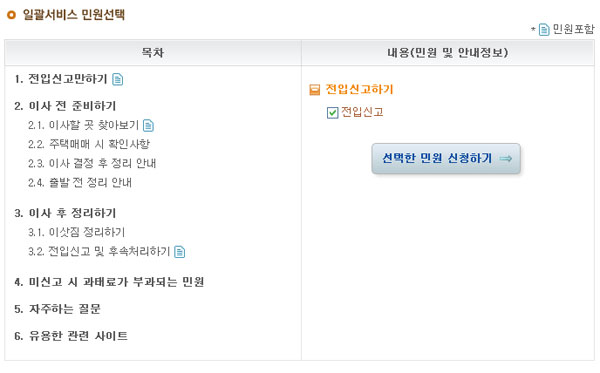The image size is (600, 373).
Task: Click orange list icon beside 전입신고하기
Action: click(314, 90)
